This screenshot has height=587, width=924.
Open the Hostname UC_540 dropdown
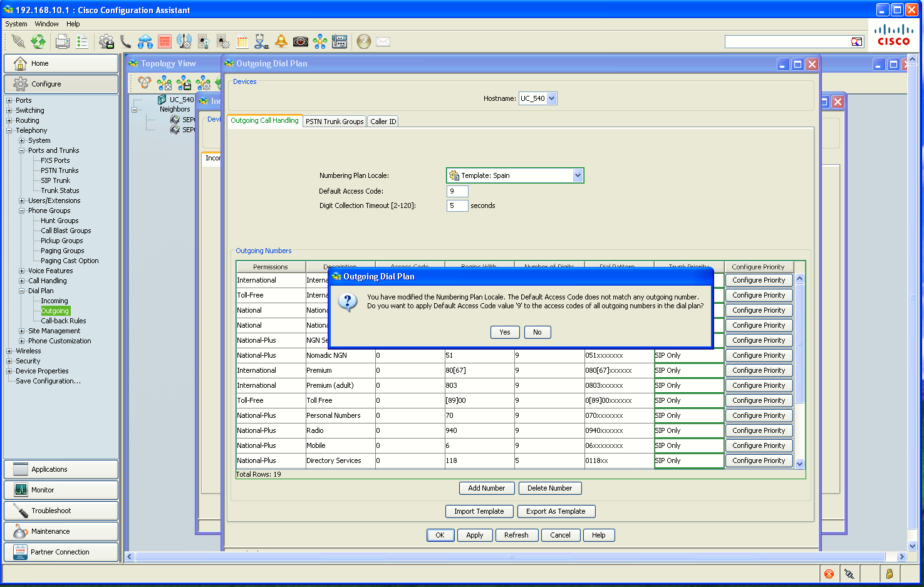pyautogui.click(x=551, y=98)
